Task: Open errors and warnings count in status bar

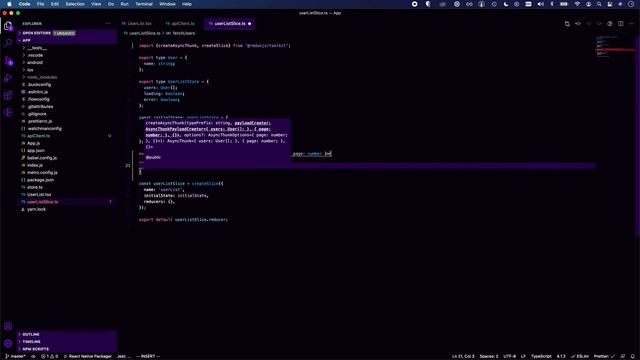Action: pos(49,356)
